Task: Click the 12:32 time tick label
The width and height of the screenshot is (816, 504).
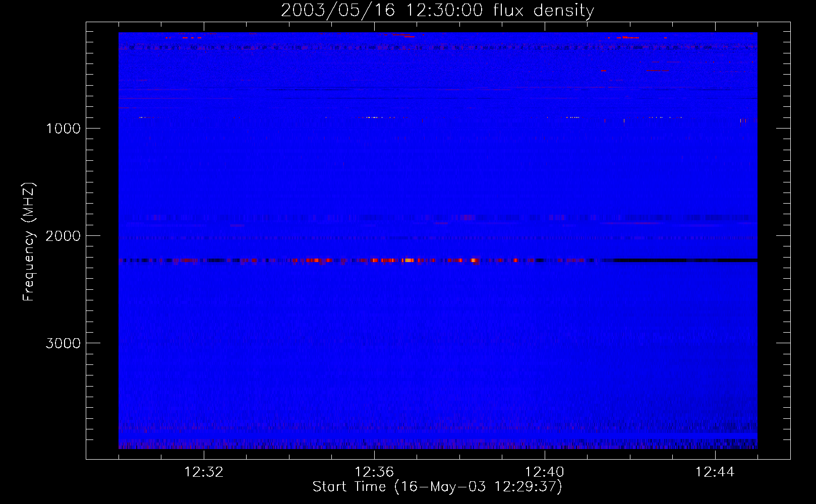Action: point(204,472)
